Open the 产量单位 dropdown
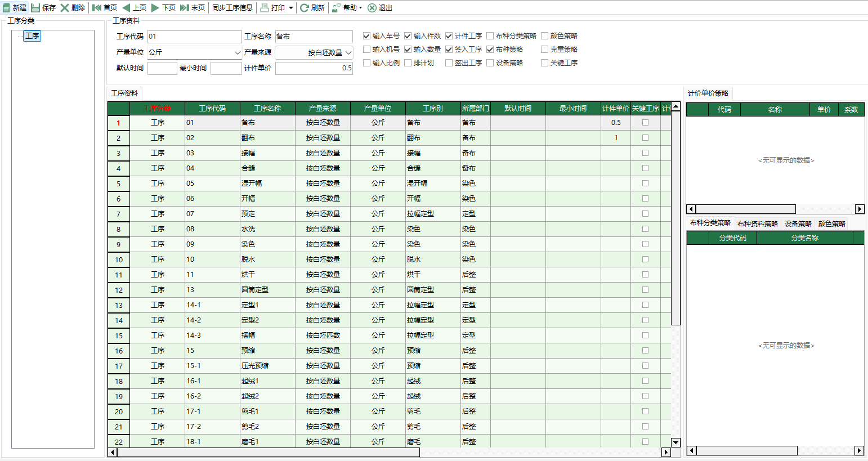The height and width of the screenshot is (461, 868). 238,52
